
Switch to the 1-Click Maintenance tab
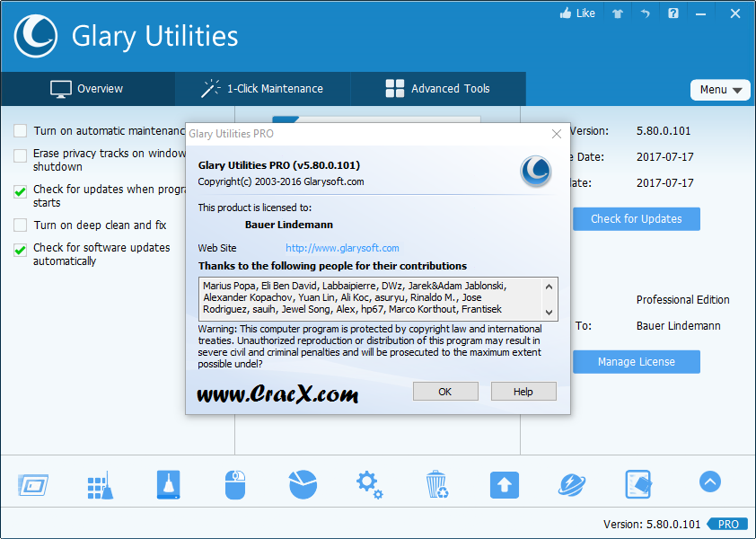point(262,89)
